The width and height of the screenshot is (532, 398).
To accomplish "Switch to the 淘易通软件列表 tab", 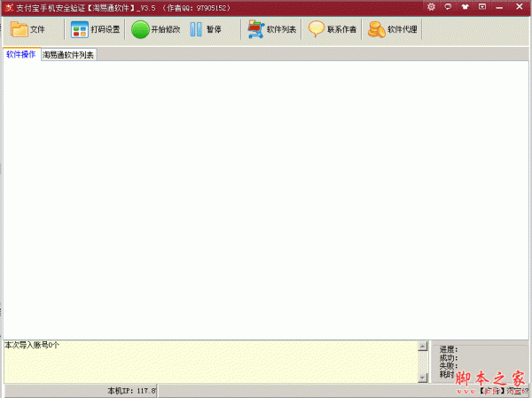I will 68,55.
